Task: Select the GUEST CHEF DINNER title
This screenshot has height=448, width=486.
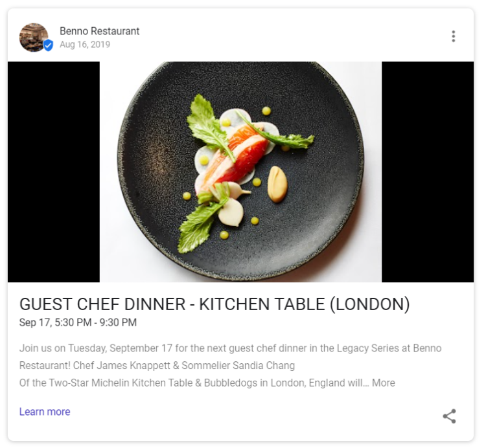Action: pos(214,304)
